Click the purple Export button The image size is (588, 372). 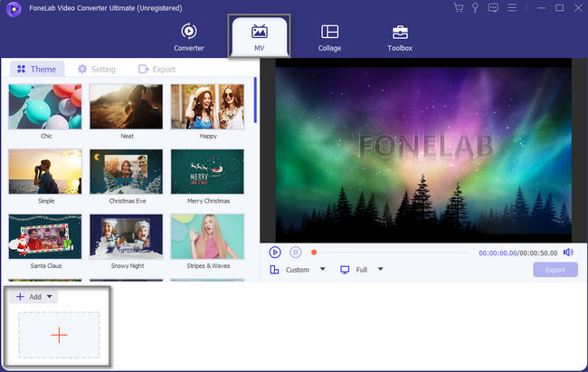(x=555, y=270)
